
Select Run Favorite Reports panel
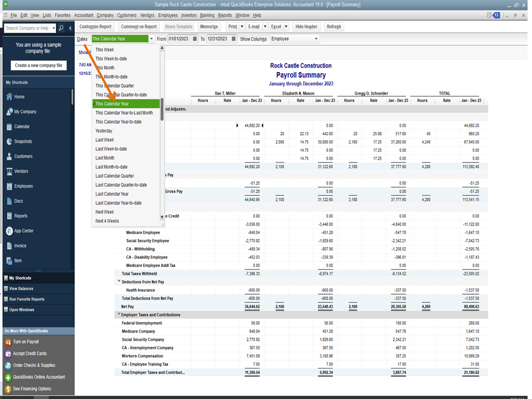[x=38, y=299]
